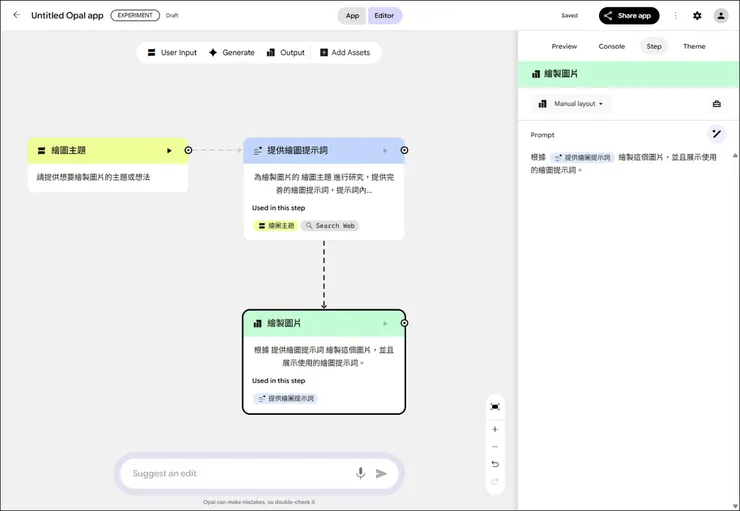Click the 繪圖主題 chip under Used in this step

(x=276, y=226)
